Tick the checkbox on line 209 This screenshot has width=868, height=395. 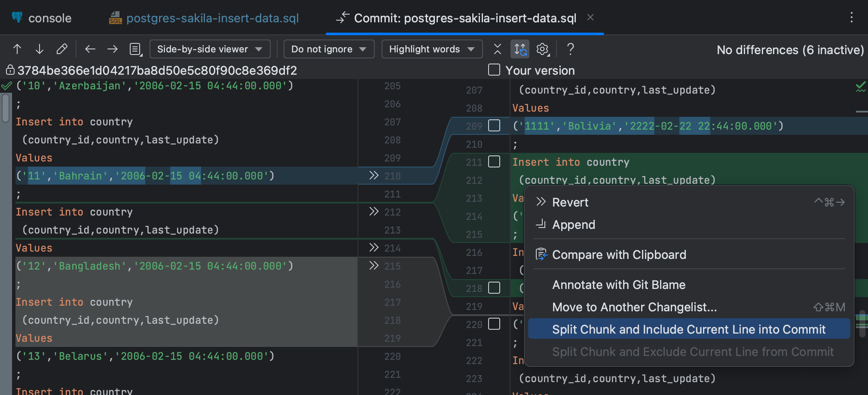[494, 126]
